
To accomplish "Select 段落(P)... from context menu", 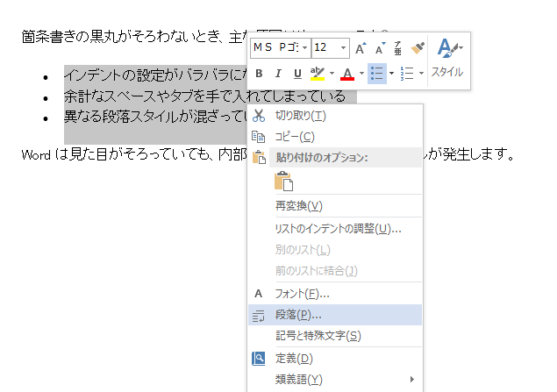I will [298, 315].
